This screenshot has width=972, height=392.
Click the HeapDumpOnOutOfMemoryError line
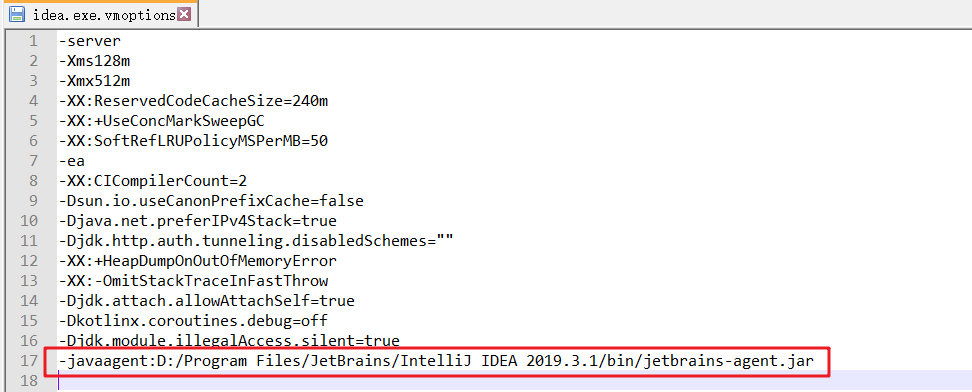tap(198, 261)
